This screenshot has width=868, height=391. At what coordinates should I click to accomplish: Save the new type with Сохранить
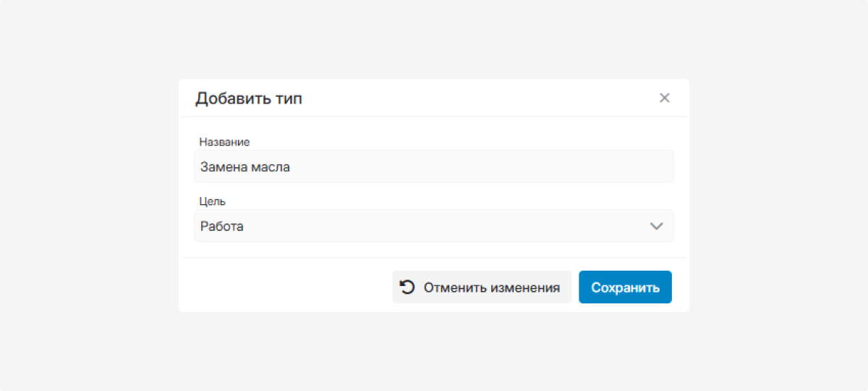(625, 287)
